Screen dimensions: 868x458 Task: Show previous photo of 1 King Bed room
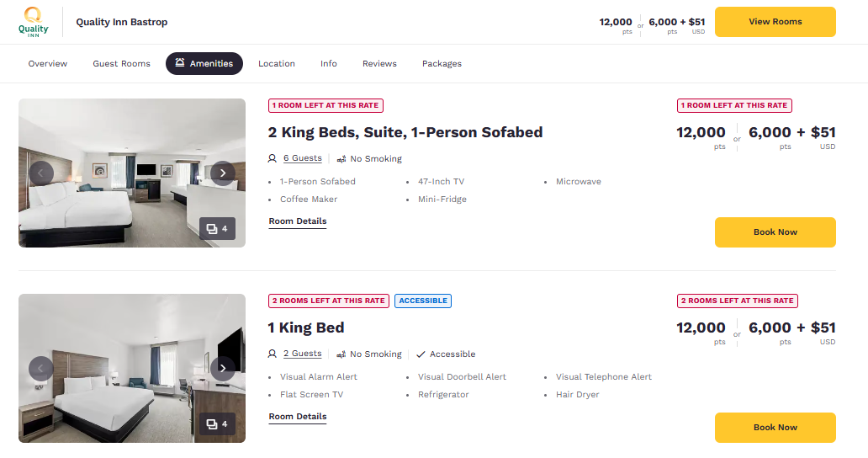41,368
